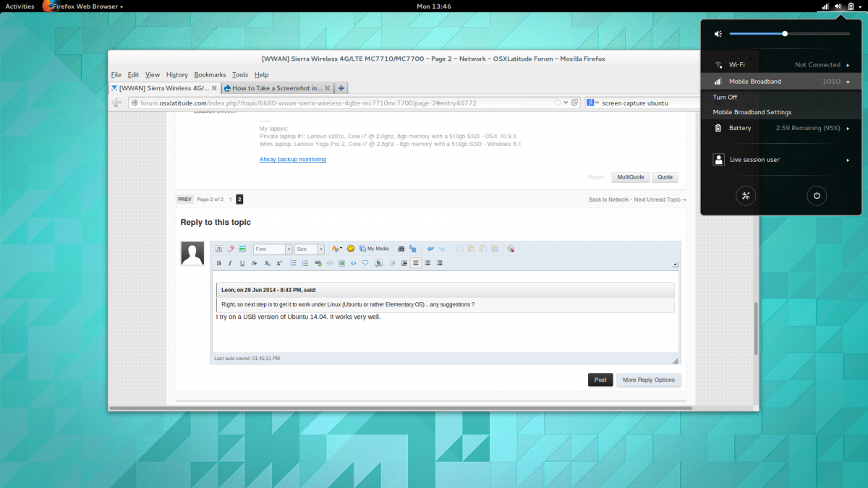Open the Font dropdown in the editor
Viewport: 868px width, 488px height.
(x=273, y=249)
